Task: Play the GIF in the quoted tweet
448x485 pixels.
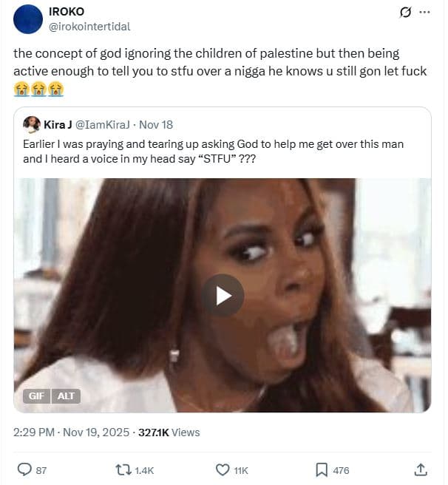Action: pos(223,296)
